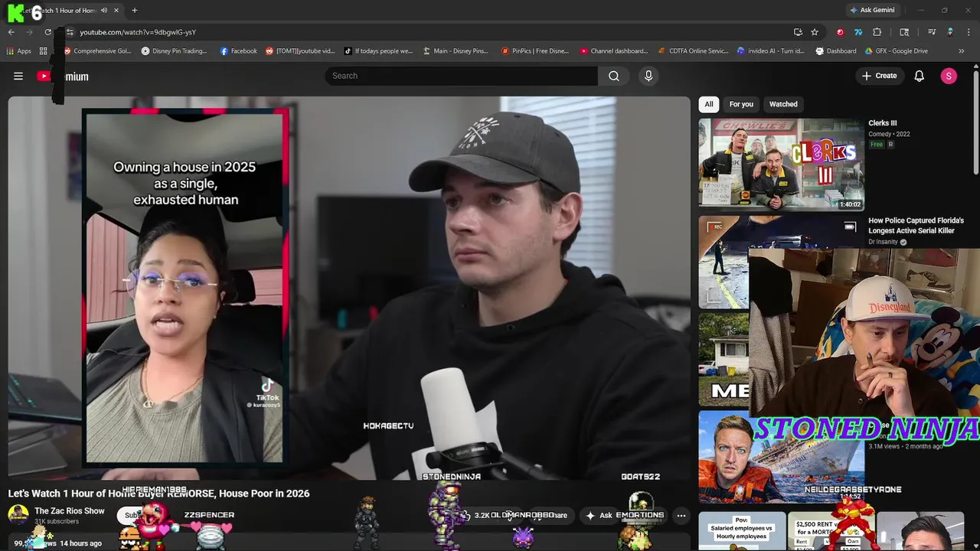Open Disney Pin Trading bookmark
This screenshot has width=980, height=551.
(x=174, y=51)
